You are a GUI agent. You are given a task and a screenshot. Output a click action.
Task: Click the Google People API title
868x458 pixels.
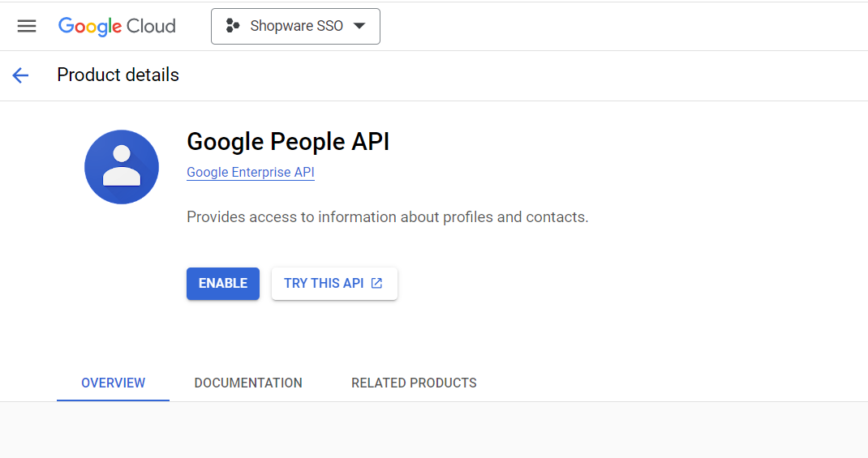[288, 142]
